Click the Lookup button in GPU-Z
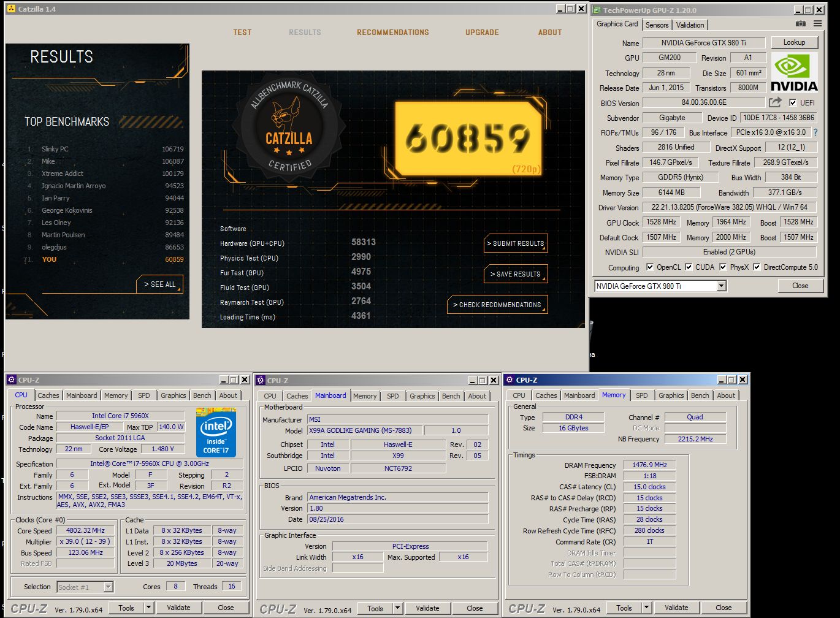 click(794, 42)
